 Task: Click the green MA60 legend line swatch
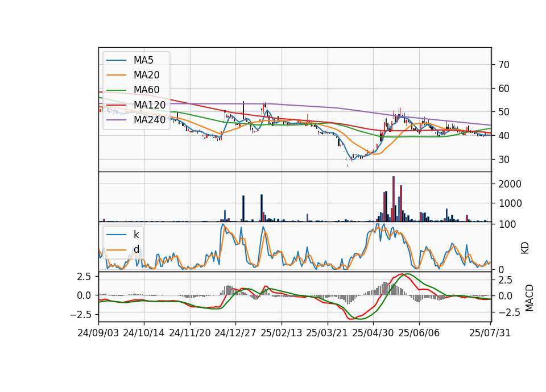(x=116, y=90)
